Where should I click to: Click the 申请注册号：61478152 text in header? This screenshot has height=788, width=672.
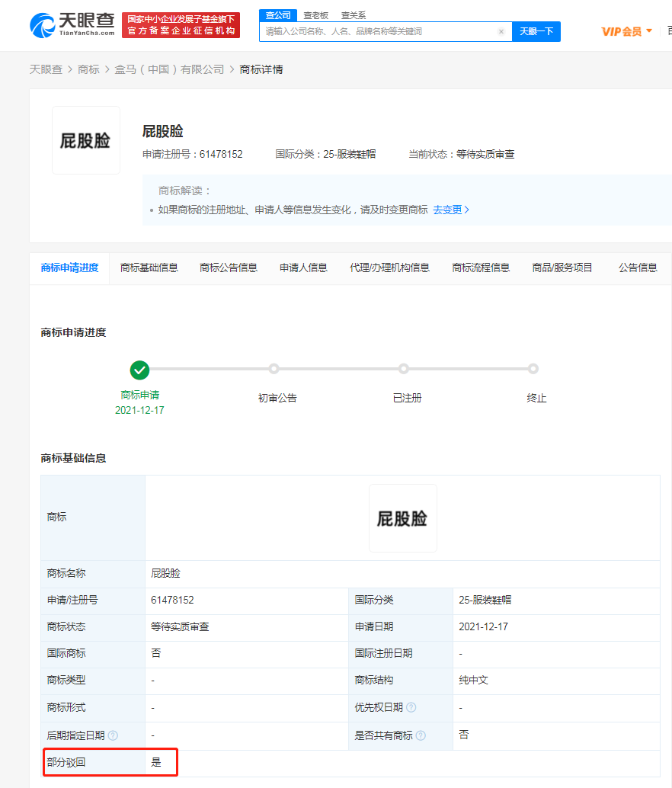(x=192, y=154)
